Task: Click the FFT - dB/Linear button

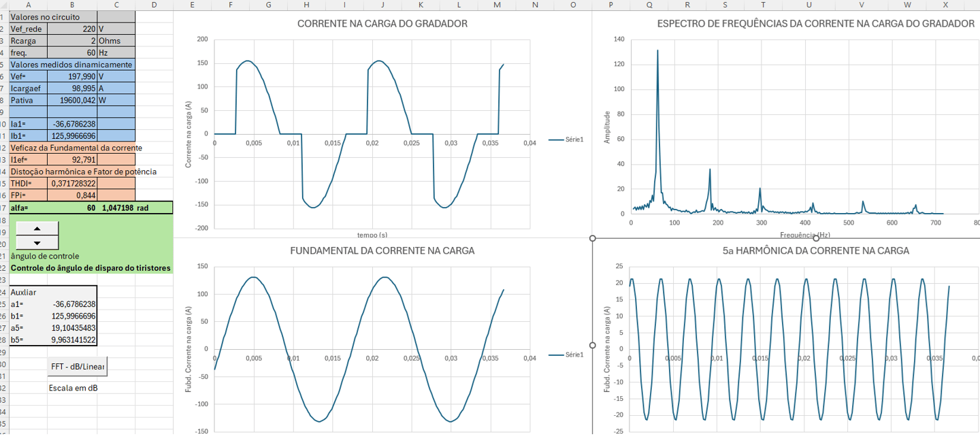Action: coord(78,366)
